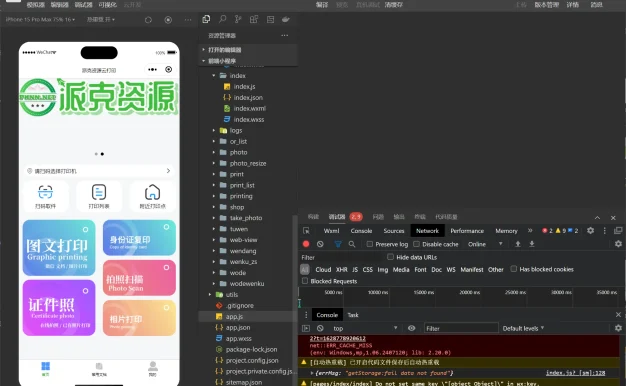Tap the mini program capsule close circle
Screen dimensions: 626x386
point(168,69)
